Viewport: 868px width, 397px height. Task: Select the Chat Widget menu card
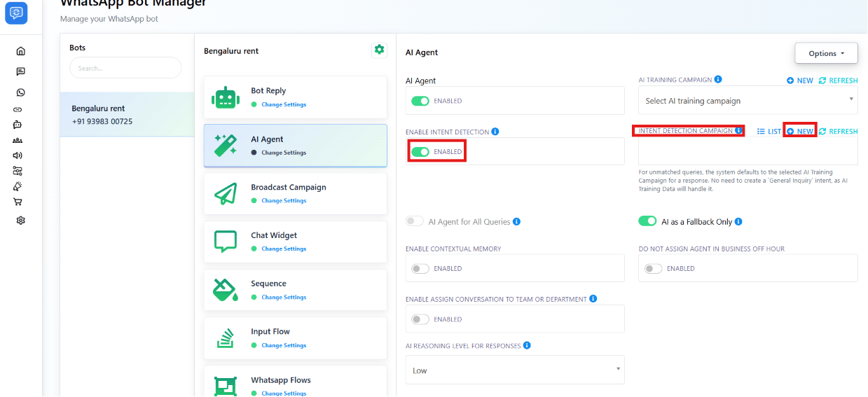pos(295,242)
